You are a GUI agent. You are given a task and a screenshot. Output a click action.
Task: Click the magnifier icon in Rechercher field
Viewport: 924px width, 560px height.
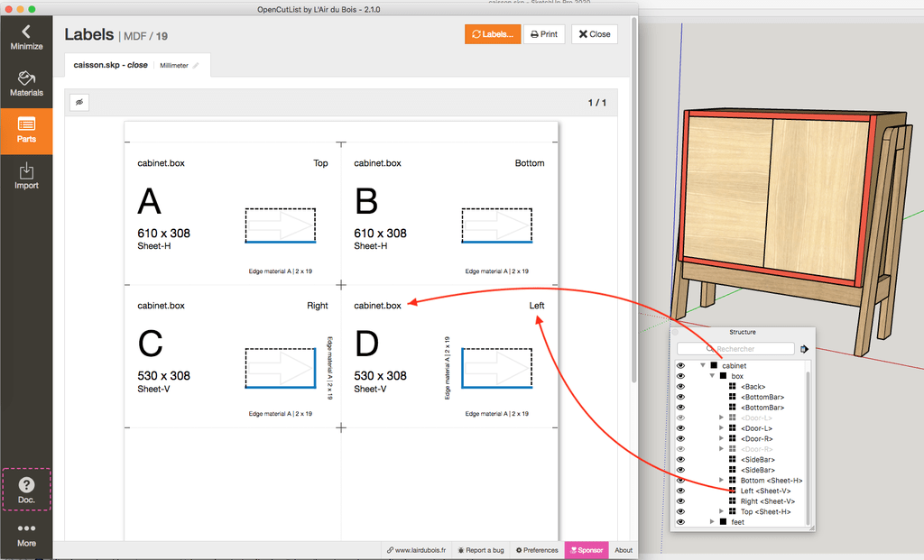coord(710,349)
